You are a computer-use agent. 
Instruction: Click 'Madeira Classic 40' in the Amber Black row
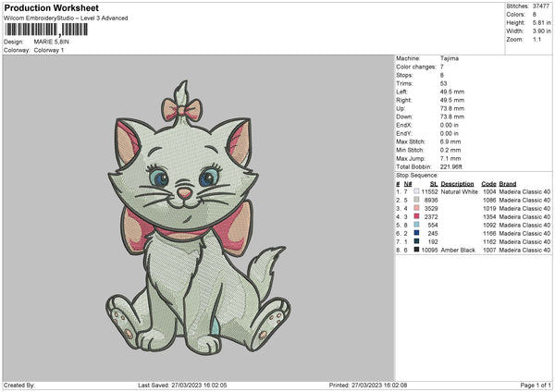tap(524, 251)
